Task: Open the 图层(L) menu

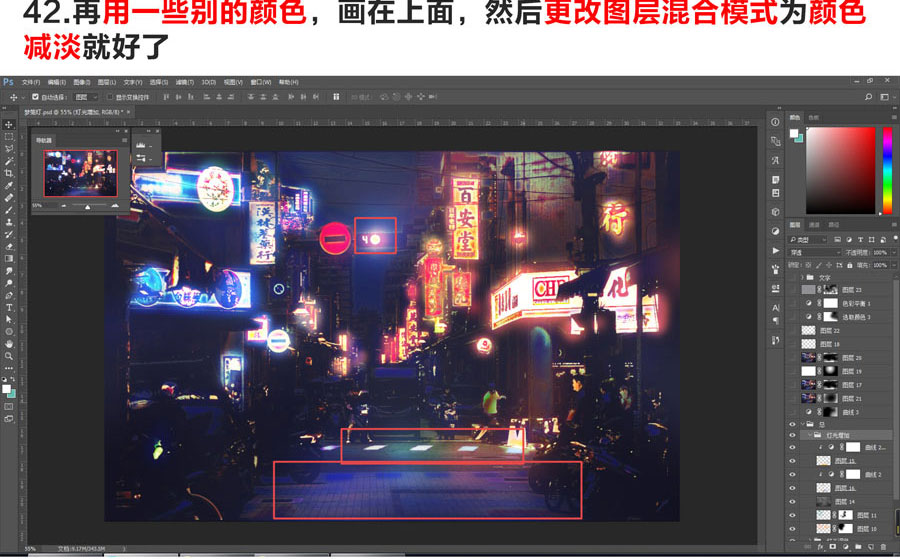Action: tap(107, 82)
